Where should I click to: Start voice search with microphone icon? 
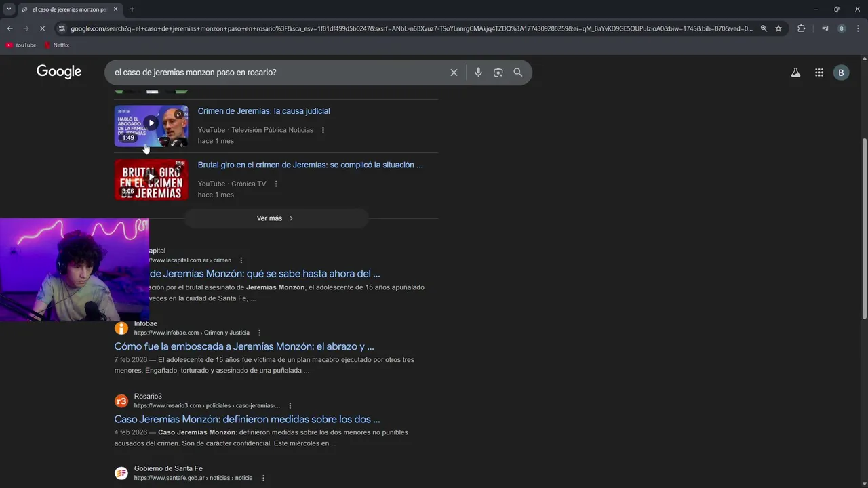coord(478,73)
